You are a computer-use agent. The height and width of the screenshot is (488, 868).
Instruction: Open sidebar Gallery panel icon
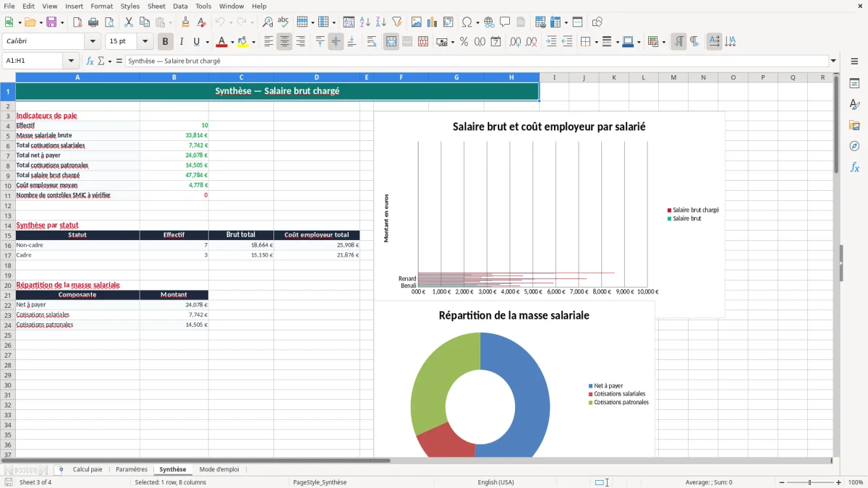click(x=854, y=125)
